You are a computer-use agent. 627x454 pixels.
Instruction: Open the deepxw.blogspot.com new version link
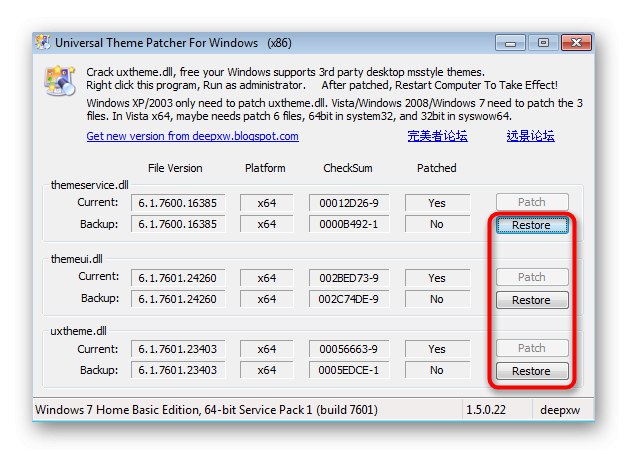(x=192, y=136)
